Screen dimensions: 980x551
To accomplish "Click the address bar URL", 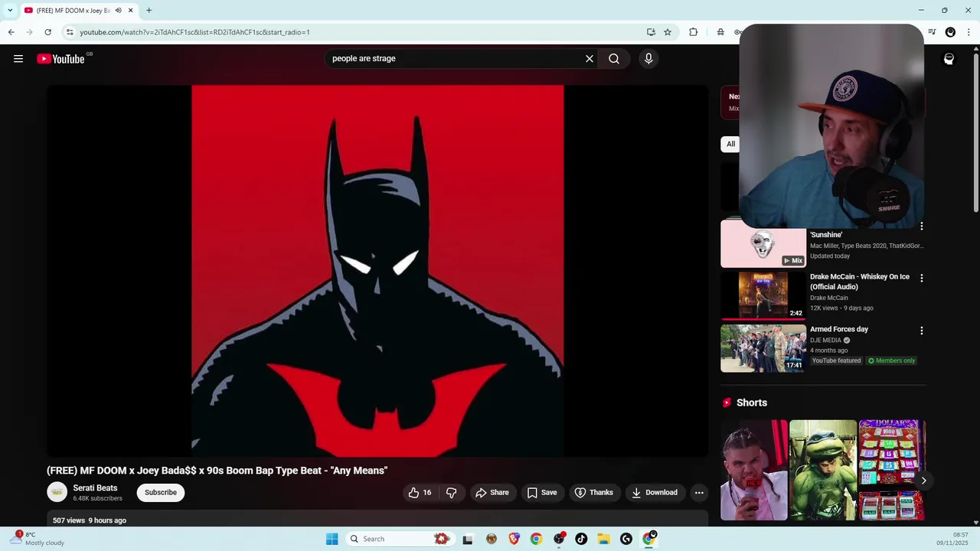I will tap(194, 32).
